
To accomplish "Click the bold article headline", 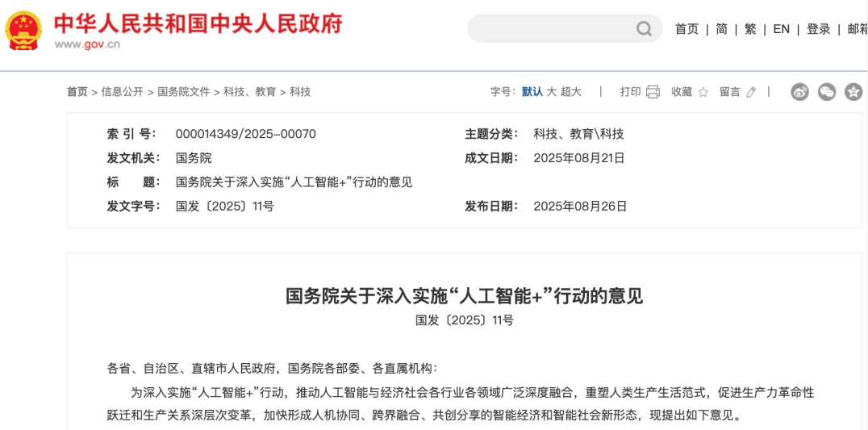I will pyautogui.click(x=465, y=296).
